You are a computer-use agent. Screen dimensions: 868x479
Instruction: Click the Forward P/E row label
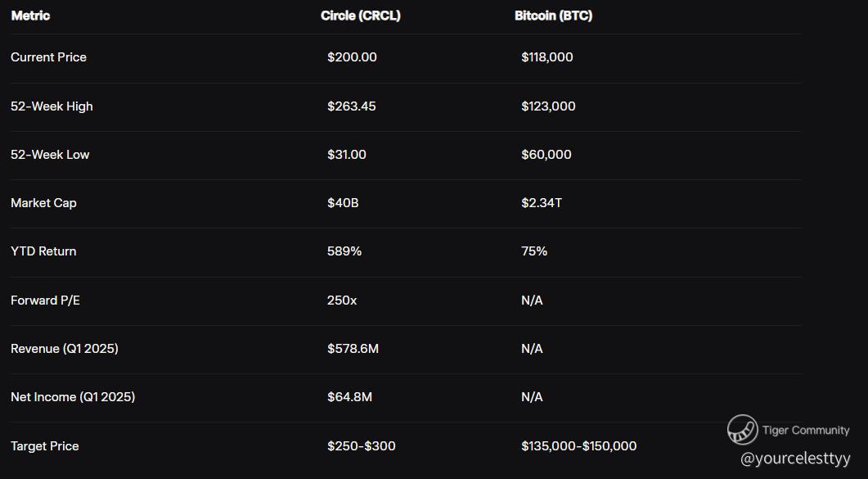[45, 301]
